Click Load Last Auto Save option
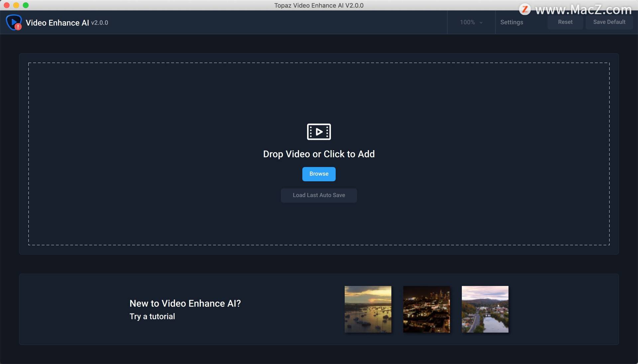The width and height of the screenshot is (638, 364). point(319,195)
